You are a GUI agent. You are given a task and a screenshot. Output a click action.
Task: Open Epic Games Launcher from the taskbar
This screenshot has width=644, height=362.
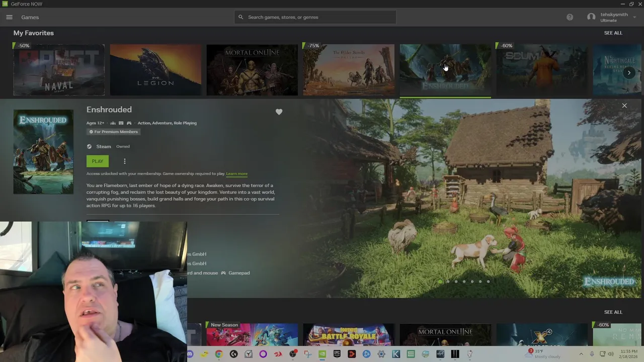tap(337, 354)
